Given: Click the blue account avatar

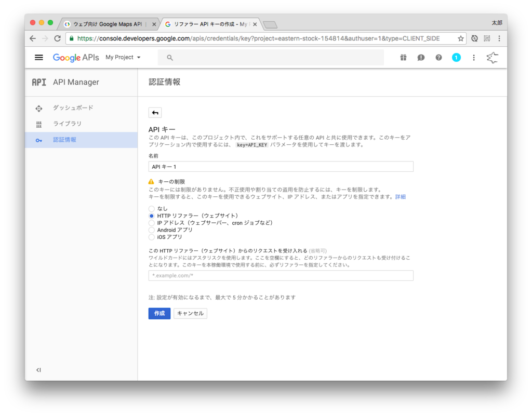Looking at the screenshot, I should [x=456, y=57].
